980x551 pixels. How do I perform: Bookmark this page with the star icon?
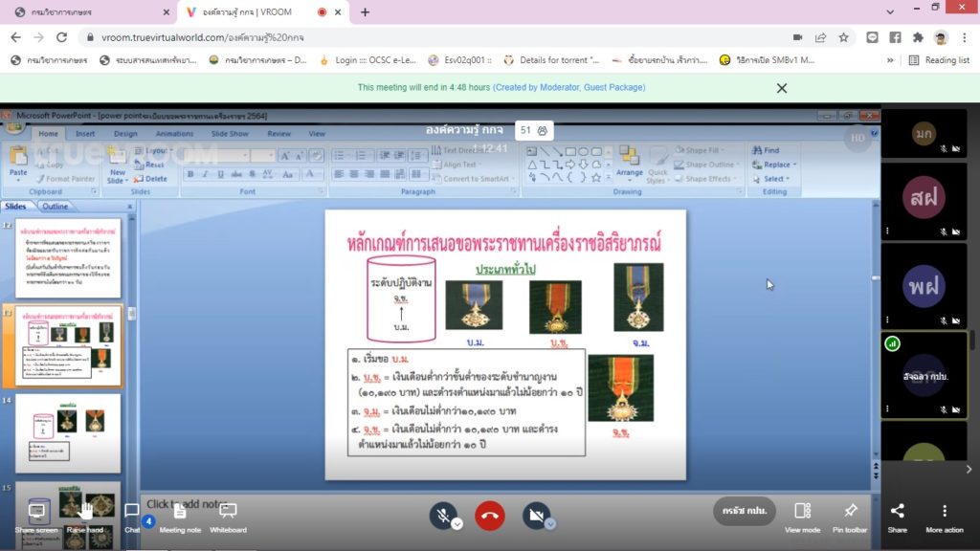click(844, 37)
